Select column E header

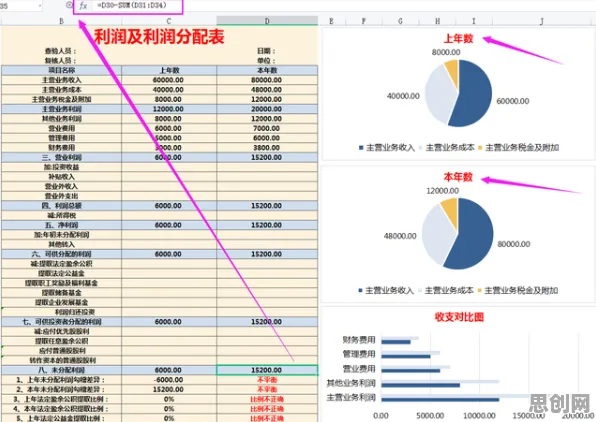pyautogui.click(x=331, y=21)
